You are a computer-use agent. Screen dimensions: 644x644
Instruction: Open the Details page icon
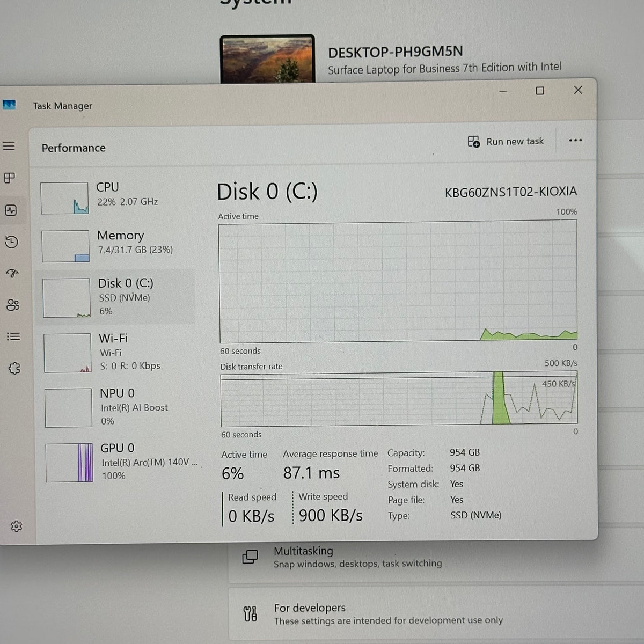tap(13, 336)
